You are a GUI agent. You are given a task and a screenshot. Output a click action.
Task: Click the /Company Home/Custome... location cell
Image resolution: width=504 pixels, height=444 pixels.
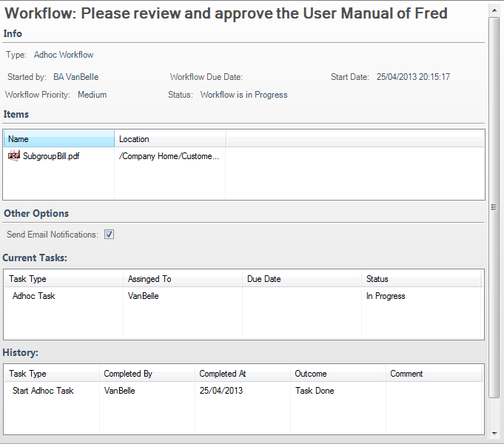tap(169, 157)
